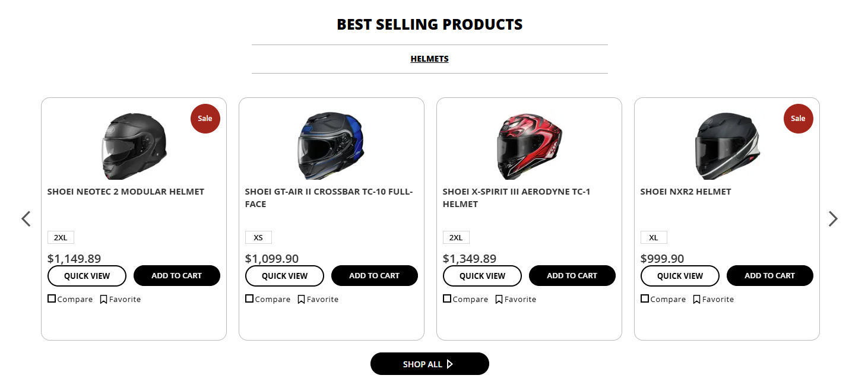Go to previous products with left arrow
This screenshot has width=868, height=391.
(x=26, y=219)
